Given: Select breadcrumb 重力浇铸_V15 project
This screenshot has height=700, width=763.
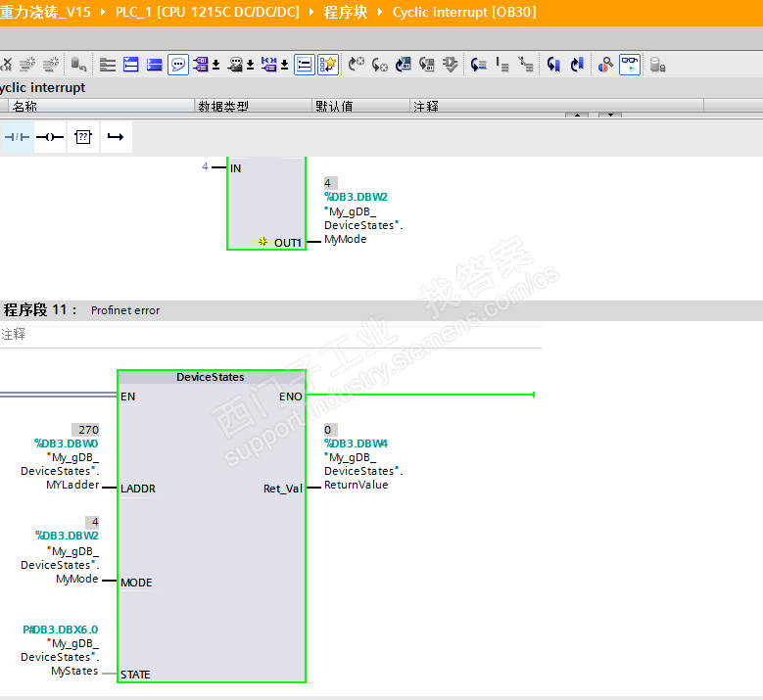Looking at the screenshot, I should pos(45,12).
